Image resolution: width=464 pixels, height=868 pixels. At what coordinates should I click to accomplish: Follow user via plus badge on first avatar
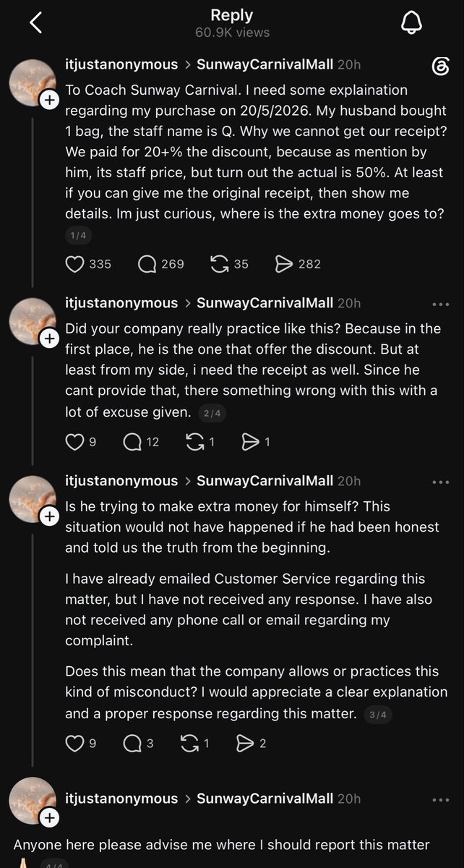tap(49, 102)
